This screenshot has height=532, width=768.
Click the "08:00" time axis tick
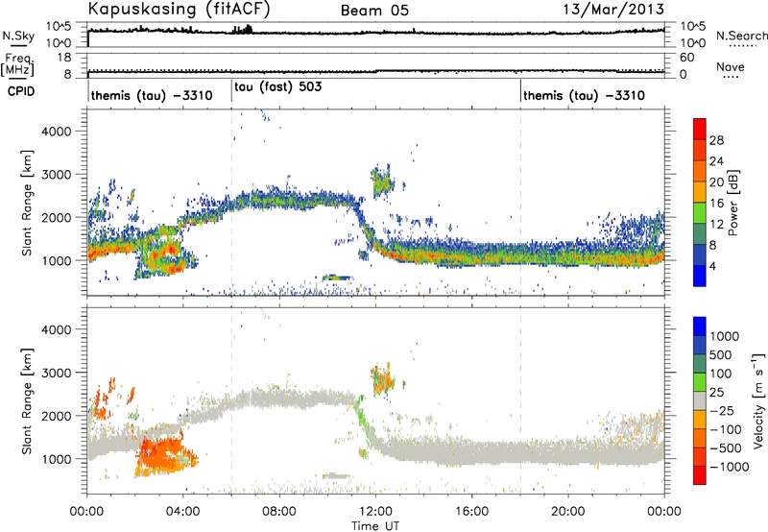pos(279,512)
